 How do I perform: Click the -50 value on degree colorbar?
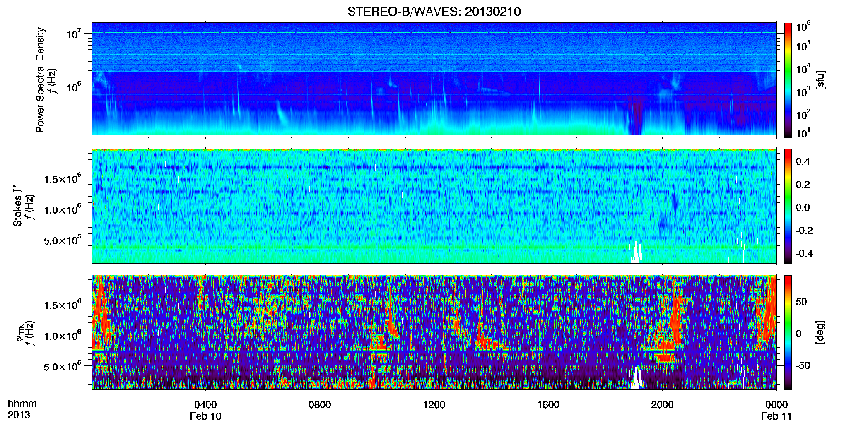click(x=803, y=365)
